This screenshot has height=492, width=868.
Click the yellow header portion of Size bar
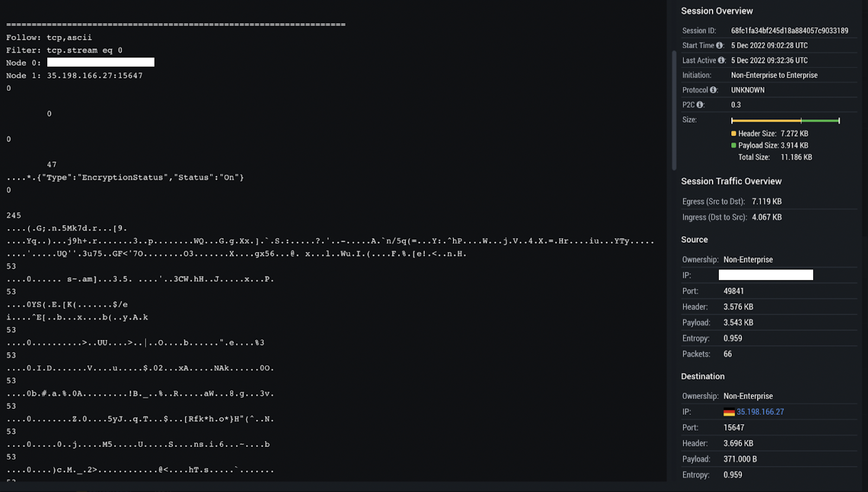(x=765, y=121)
